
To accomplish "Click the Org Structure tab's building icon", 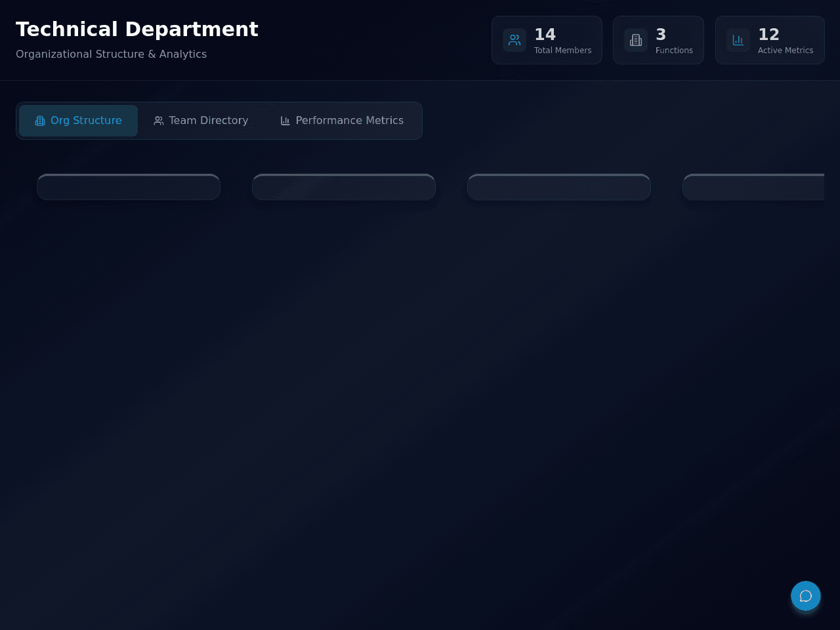I will (40, 121).
